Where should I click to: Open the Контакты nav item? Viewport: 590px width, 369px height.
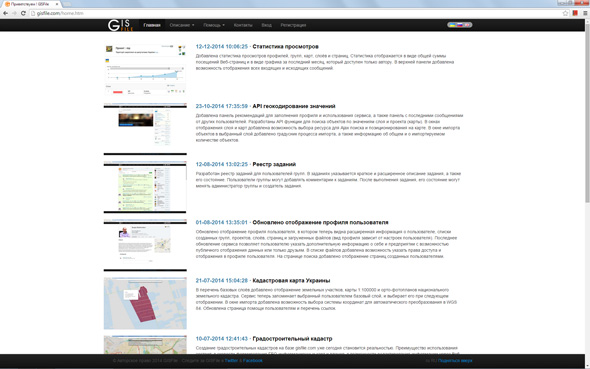click(x=243, y=25)
